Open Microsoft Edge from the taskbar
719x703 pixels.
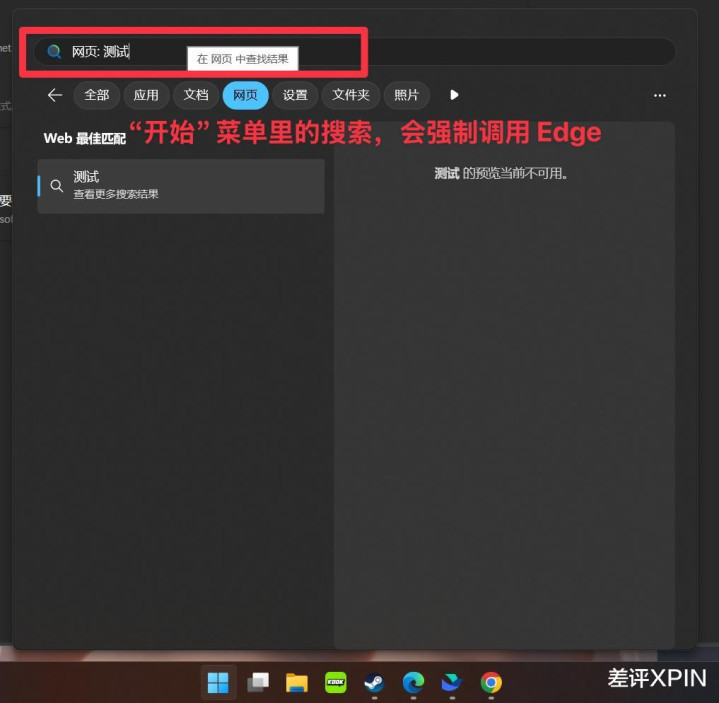(x=413, y=683)
